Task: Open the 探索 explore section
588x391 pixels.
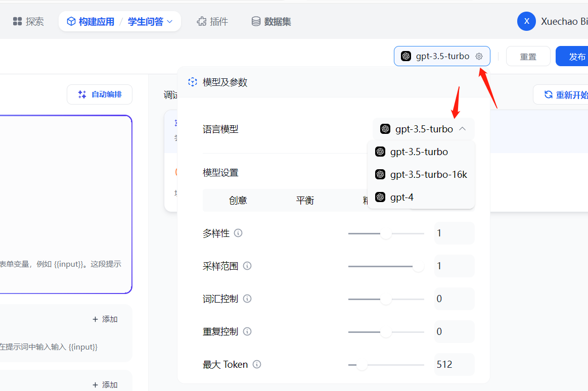Action: point(28,22)
